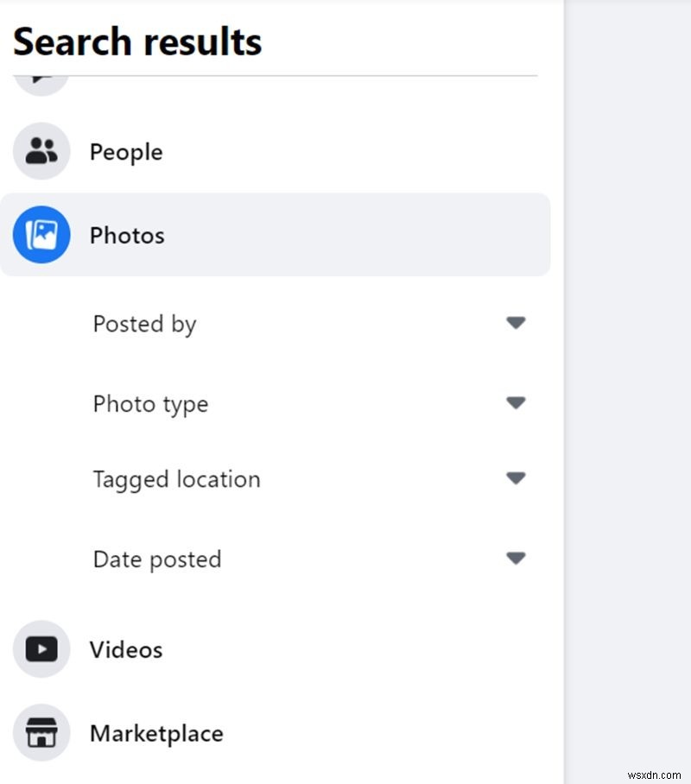Image resolution: width=691 pixels, height=784 pixels.
Task: Click the Photos label in the highlighted row
Action: coord(127,235)
